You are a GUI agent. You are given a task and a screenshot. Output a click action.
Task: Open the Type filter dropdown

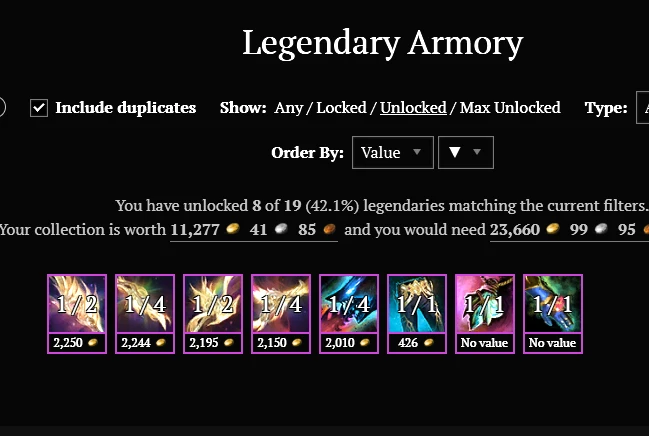(642, 108)
